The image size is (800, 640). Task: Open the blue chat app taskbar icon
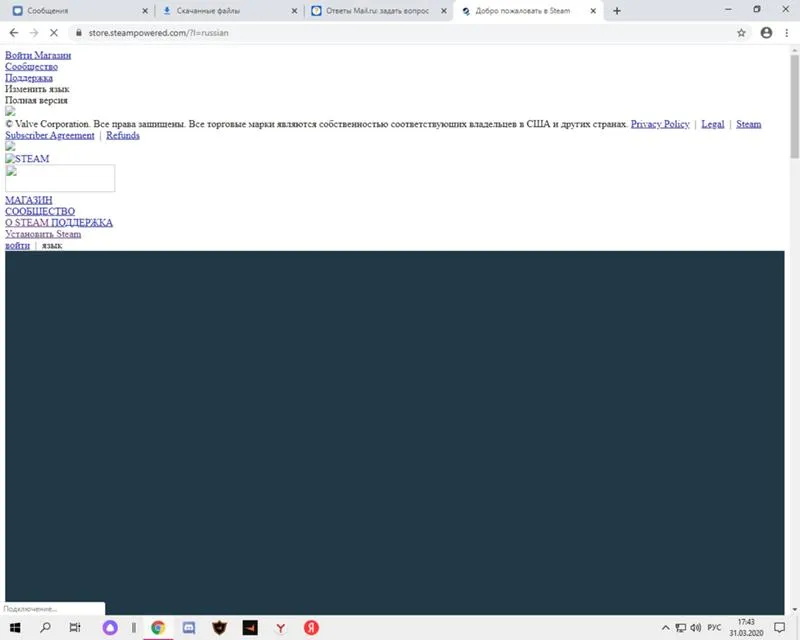pos(189,628)
